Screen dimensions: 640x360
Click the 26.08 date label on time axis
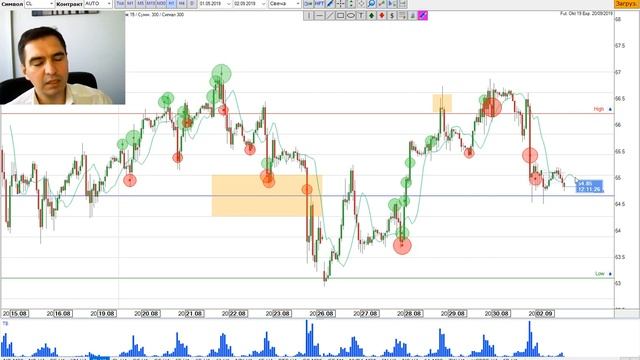(326, 313)
